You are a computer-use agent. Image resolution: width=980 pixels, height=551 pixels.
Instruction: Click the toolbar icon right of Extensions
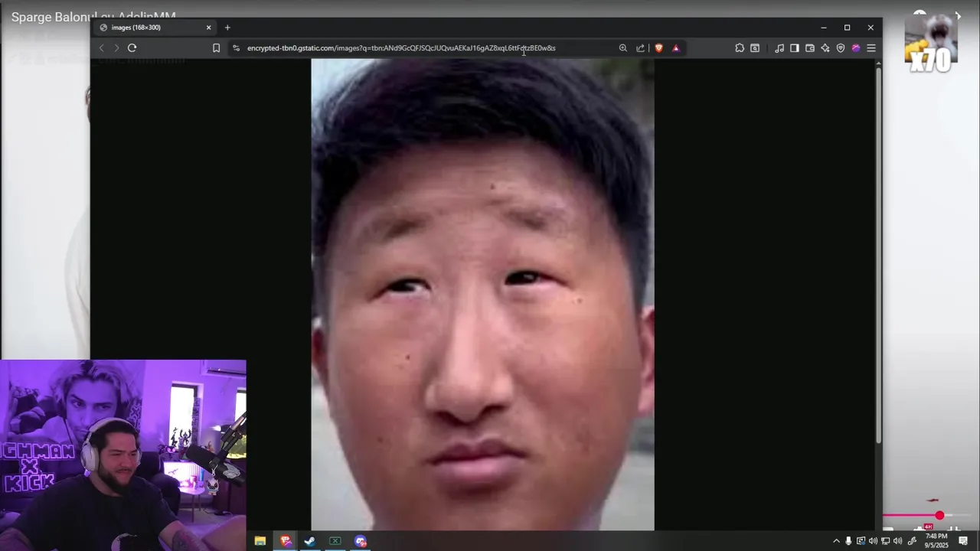tap(755, 47)
